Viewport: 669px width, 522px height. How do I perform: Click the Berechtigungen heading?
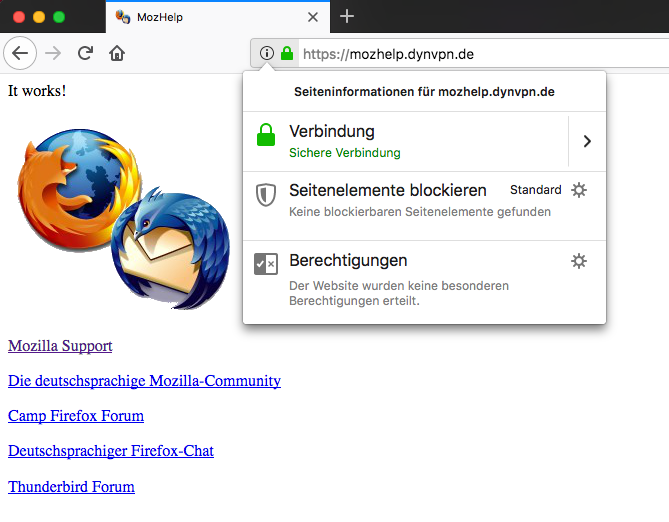pyautogui.click(x=348, y=260)
